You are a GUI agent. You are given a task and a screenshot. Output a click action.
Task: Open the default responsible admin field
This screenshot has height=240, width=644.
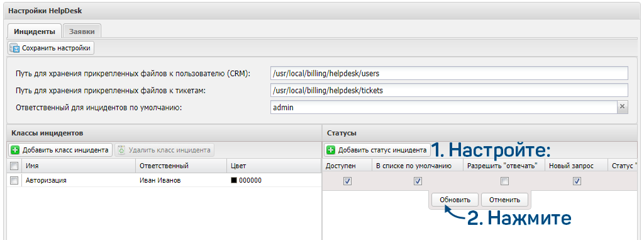point(443,107)
